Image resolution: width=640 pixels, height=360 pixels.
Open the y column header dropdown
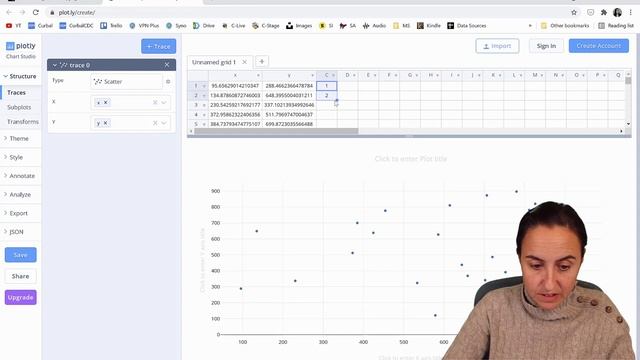coord(312,76)
